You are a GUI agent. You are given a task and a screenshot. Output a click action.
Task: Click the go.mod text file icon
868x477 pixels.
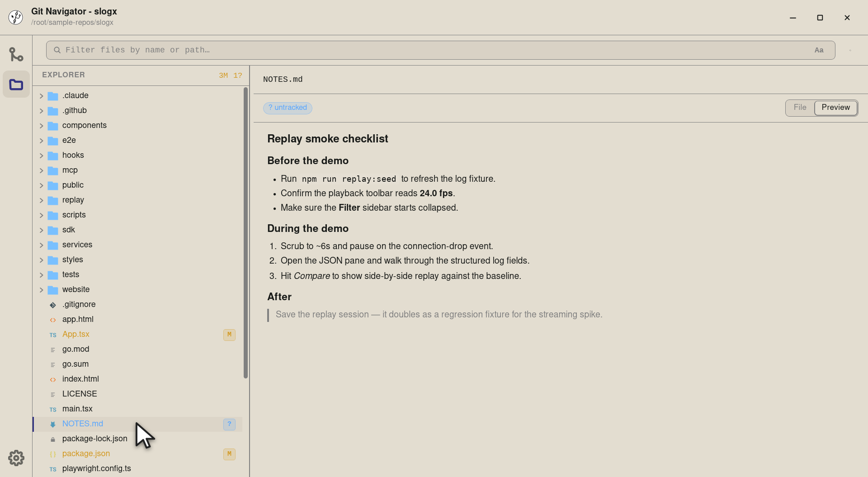(53, 349)
